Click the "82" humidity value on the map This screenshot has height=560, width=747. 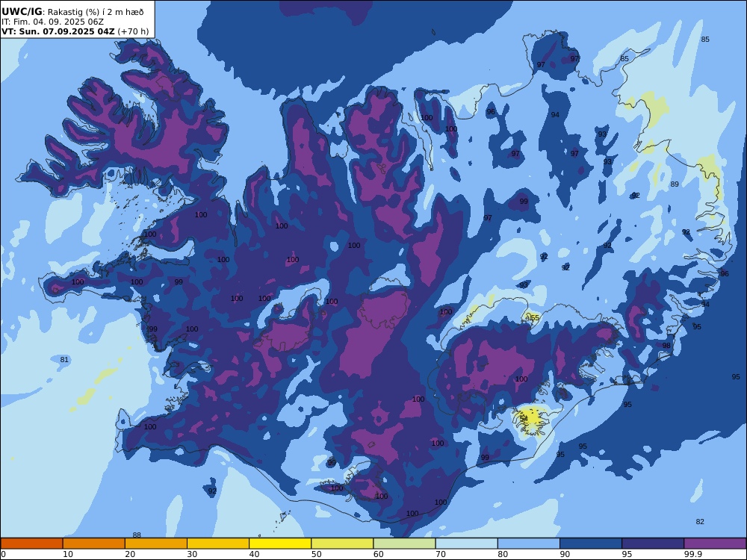[700, 521]
